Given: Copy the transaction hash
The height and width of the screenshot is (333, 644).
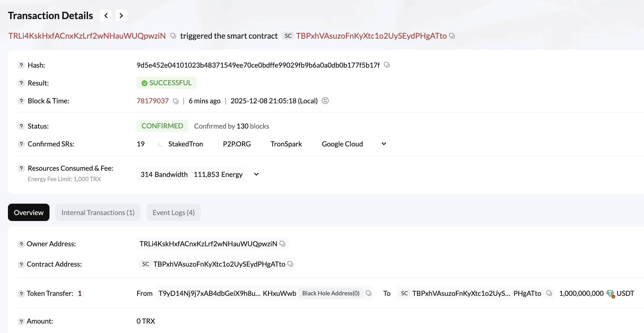Looking at the screenshot, I should (387, 65).
